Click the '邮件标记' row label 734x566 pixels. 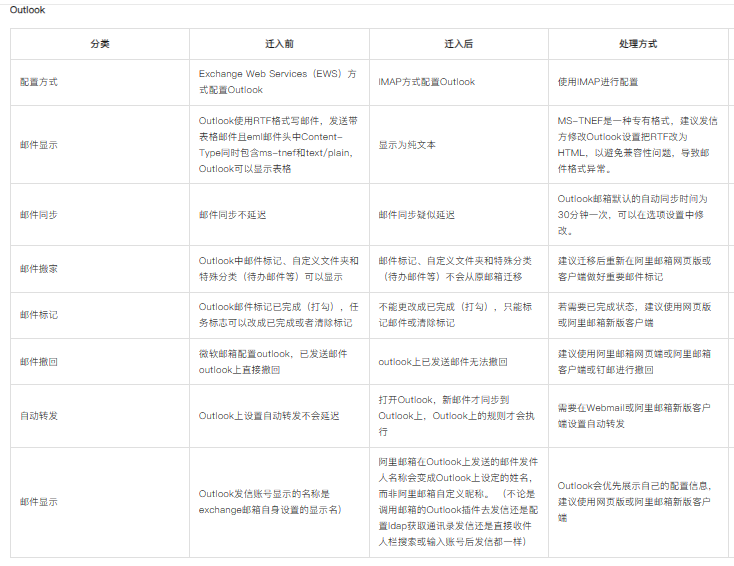(x=39, y=315)
